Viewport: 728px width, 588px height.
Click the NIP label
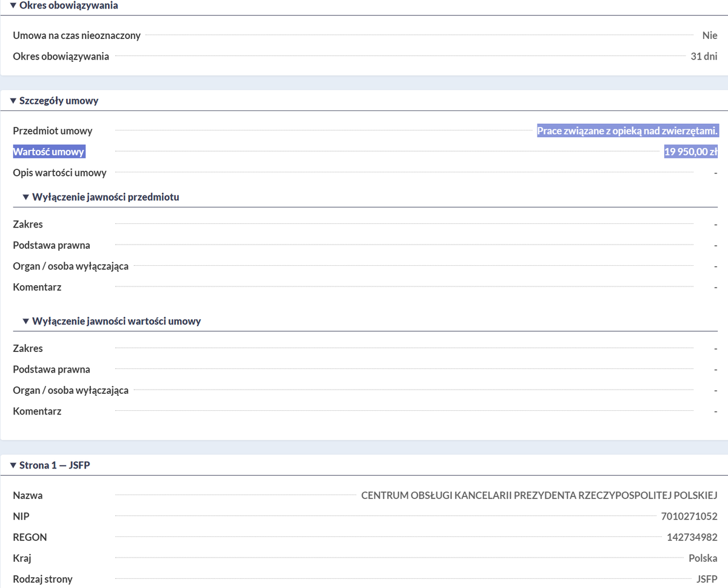(21, 516)
